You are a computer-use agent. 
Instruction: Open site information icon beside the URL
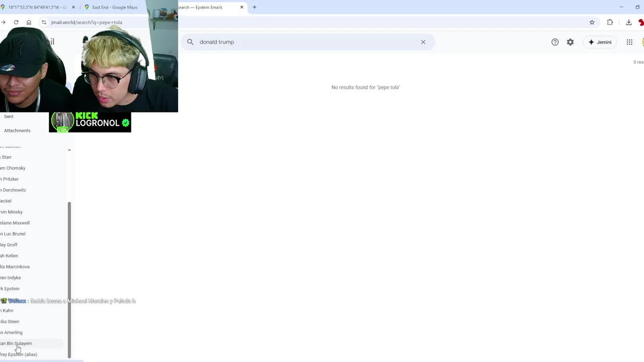click(44, 22)
